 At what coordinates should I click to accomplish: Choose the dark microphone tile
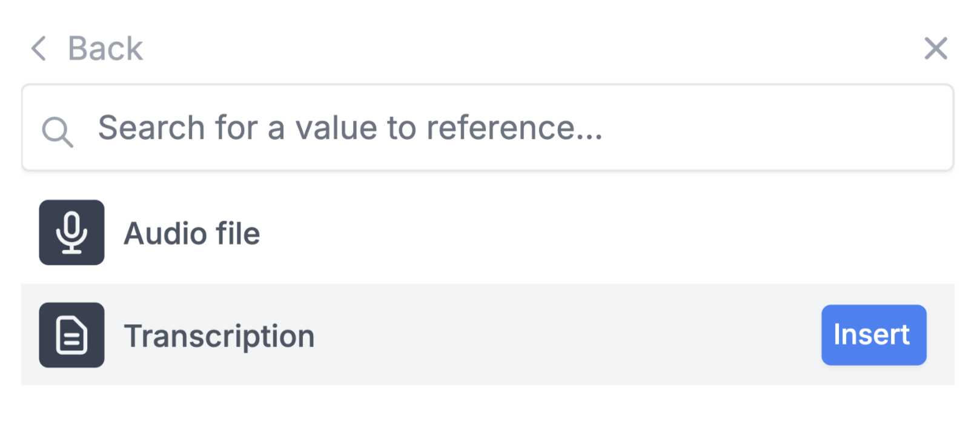tap(71, 233)
